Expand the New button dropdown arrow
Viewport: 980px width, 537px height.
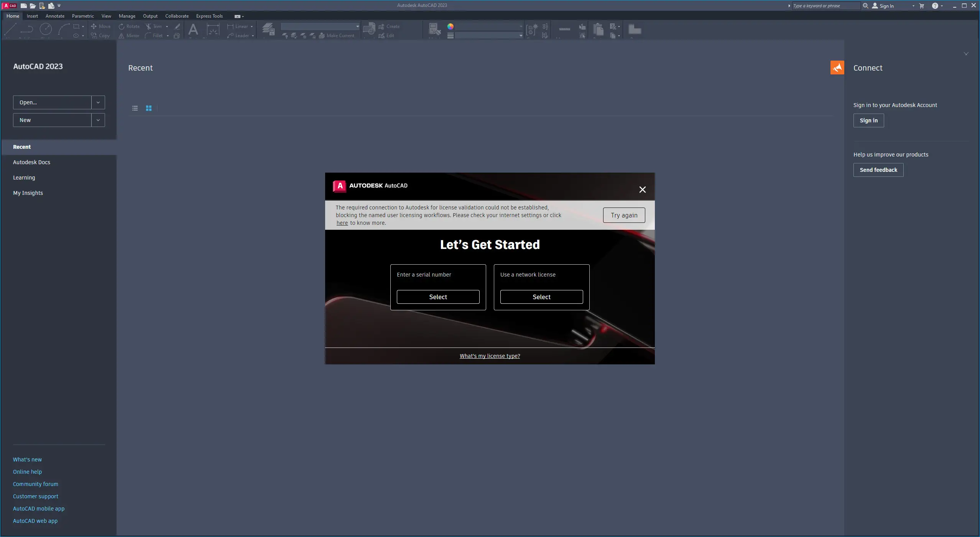98,120
